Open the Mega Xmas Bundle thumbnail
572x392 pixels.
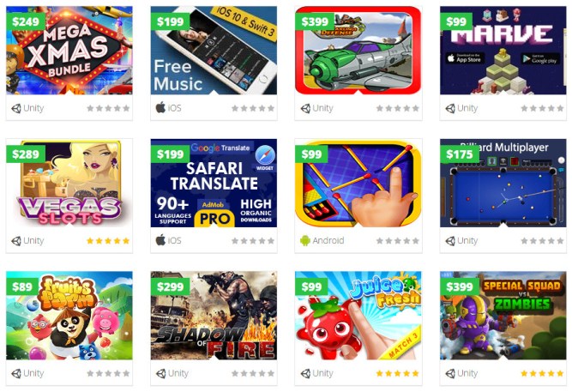coord(69,51)
